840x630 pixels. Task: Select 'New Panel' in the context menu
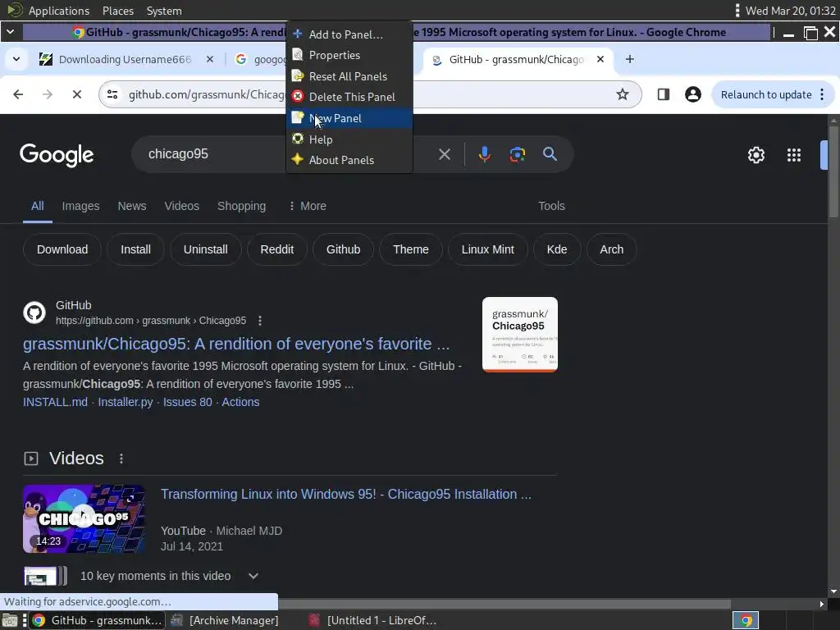pos(349,118)
